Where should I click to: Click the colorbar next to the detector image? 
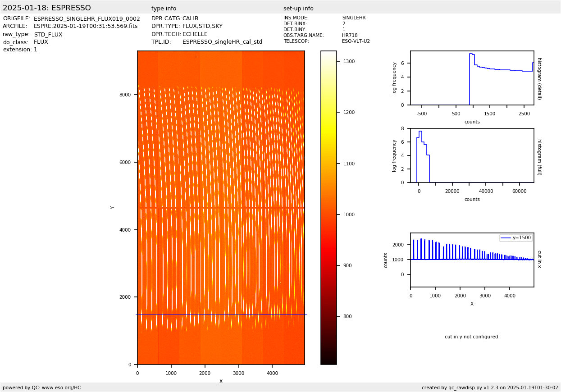(328, 207)
